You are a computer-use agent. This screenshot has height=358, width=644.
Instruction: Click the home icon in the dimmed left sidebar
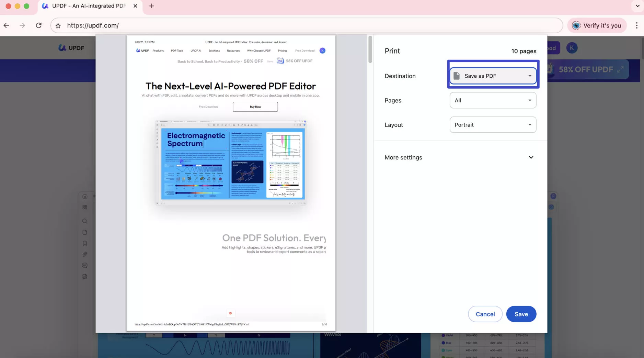(x=85, y=196)
